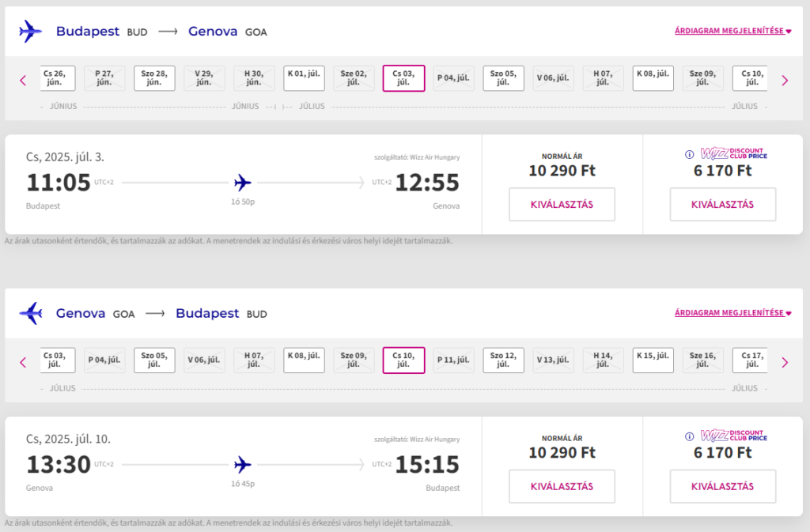This screenshot has width=810, height=532.
Task: Click next dates arrow for Budapest–Genova flight
Action: pos(785,80)
